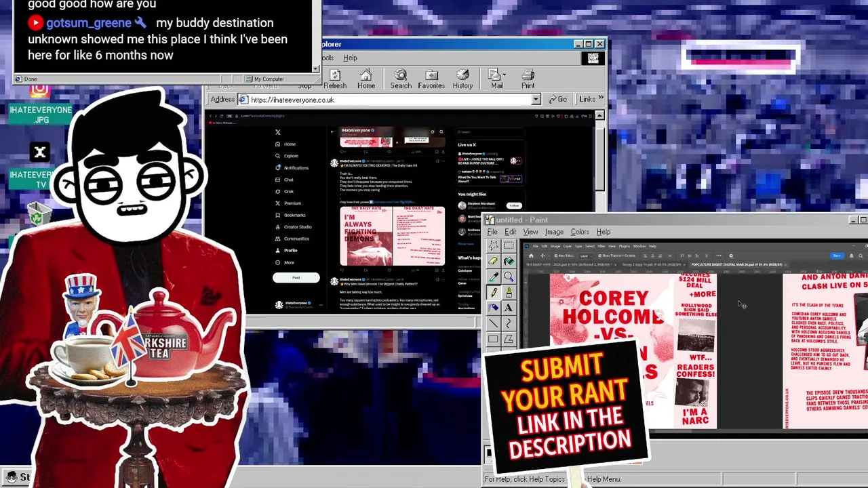Viewport: 868px width, 488px height.
Task: Click the Post button in X sidebar
Action: pyautogui.click(x=296, y=277)
